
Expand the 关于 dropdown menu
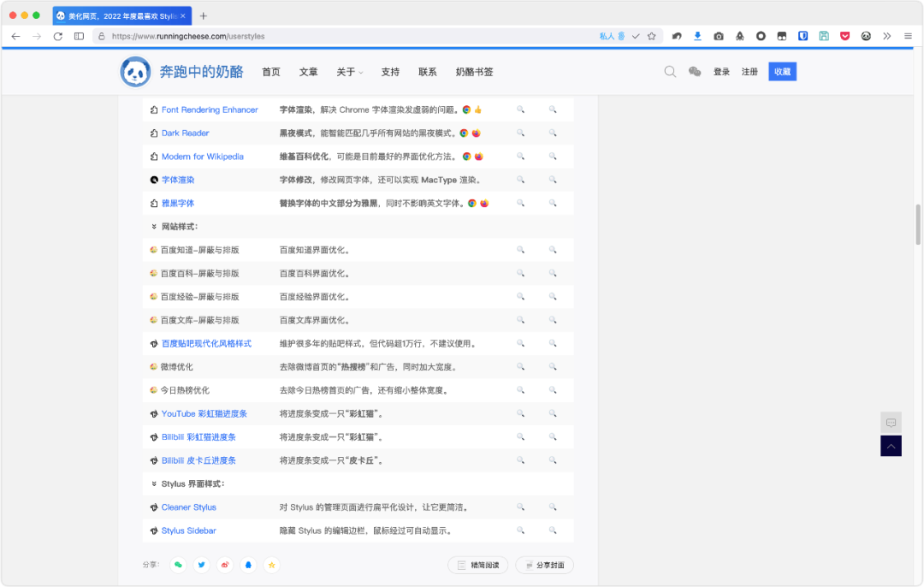(x=349, y=72)
